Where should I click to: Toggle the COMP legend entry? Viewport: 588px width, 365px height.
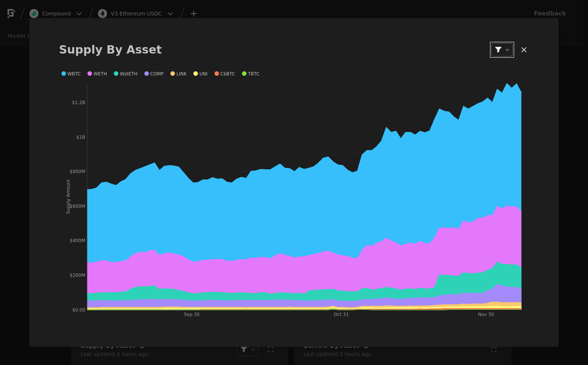(154, 74)
